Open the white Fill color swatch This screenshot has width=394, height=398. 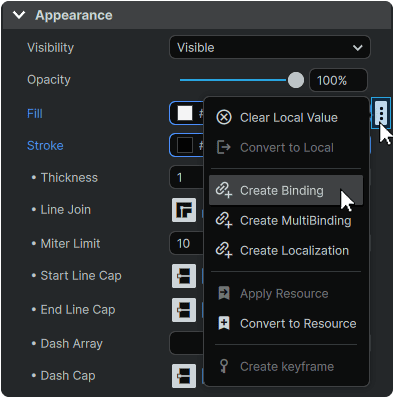coord(185,113)
